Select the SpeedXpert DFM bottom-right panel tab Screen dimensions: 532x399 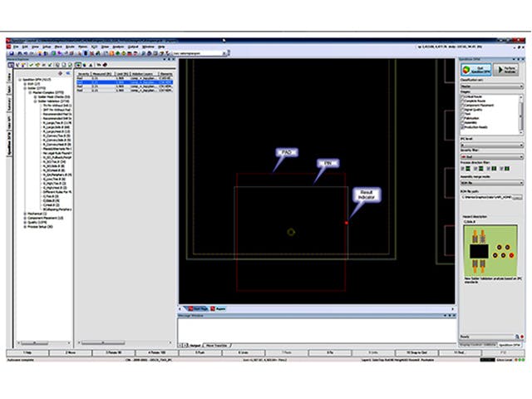pyautogui.click(x=510, y=345)
